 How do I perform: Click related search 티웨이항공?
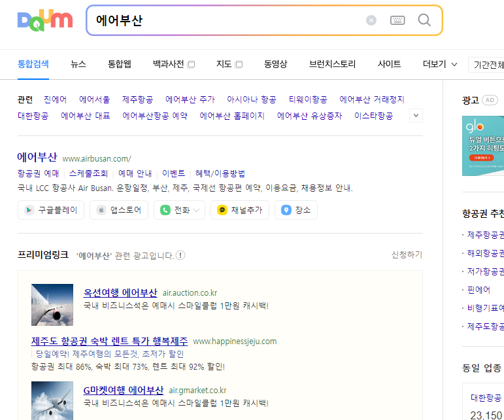pos(308,99)
